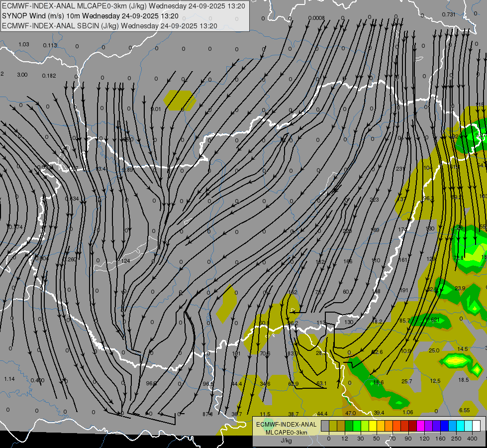
Task: Click the legend tick label 90
Action: click(408, 439)
